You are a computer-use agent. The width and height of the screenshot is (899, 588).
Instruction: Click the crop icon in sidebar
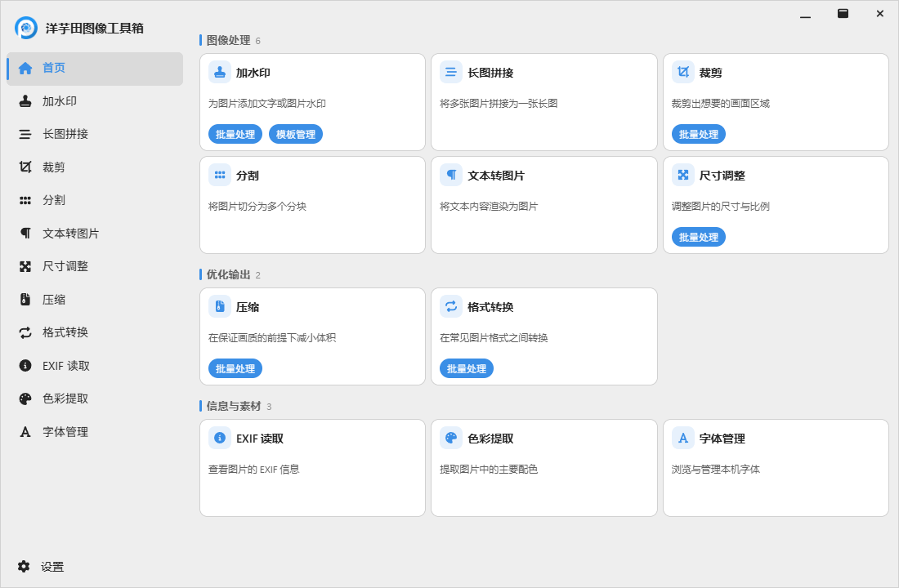25,167
